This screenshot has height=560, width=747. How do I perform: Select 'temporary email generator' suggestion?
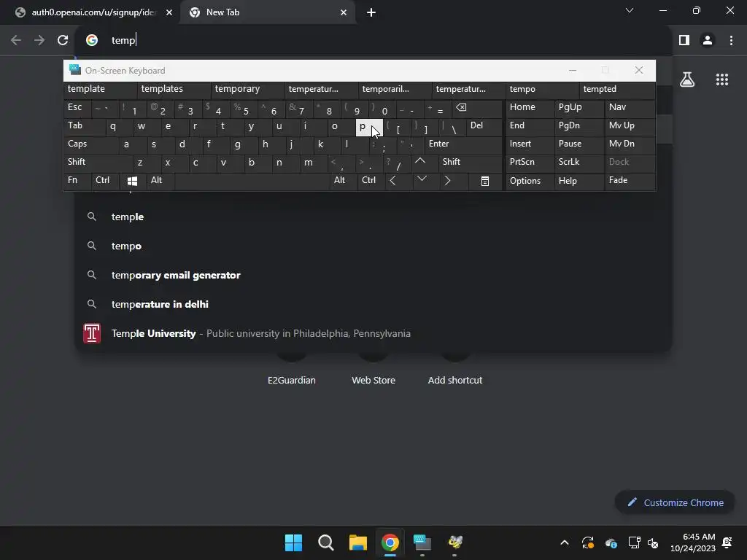tap(373, 275)
